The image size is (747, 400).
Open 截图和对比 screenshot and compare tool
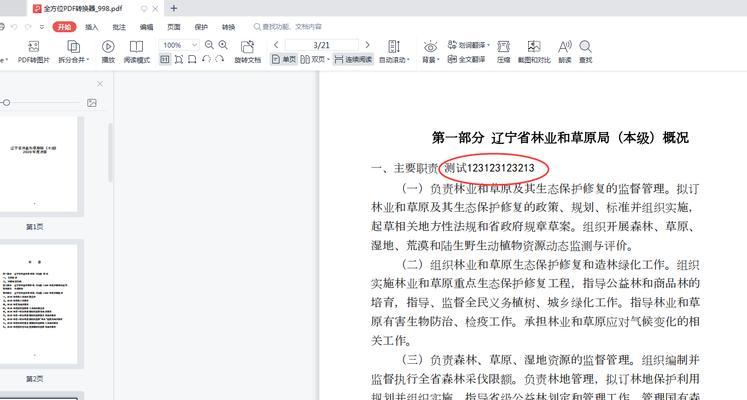(x=534, y=51)
